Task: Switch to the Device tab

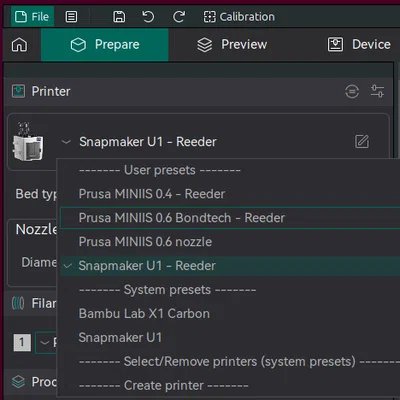Action: 359,45
